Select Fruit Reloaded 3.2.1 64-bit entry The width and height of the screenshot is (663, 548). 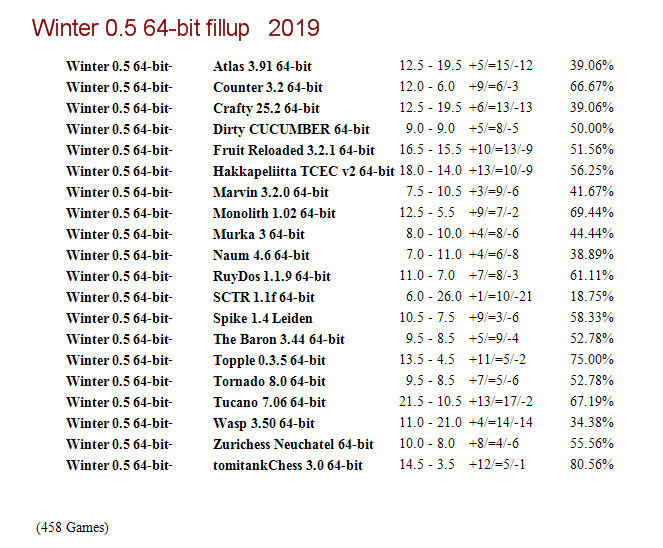pos(294,151)
